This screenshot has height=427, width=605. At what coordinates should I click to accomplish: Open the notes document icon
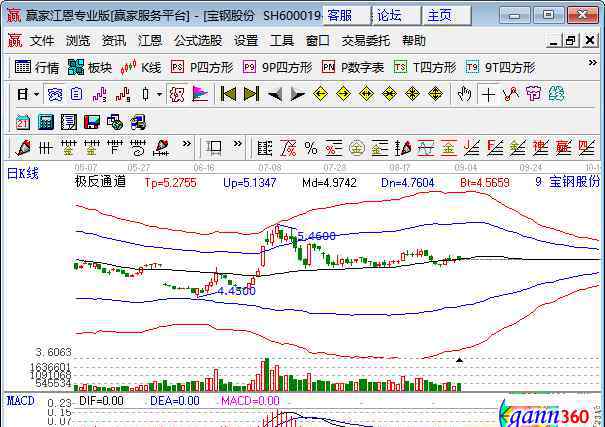[x=69, y=122]
